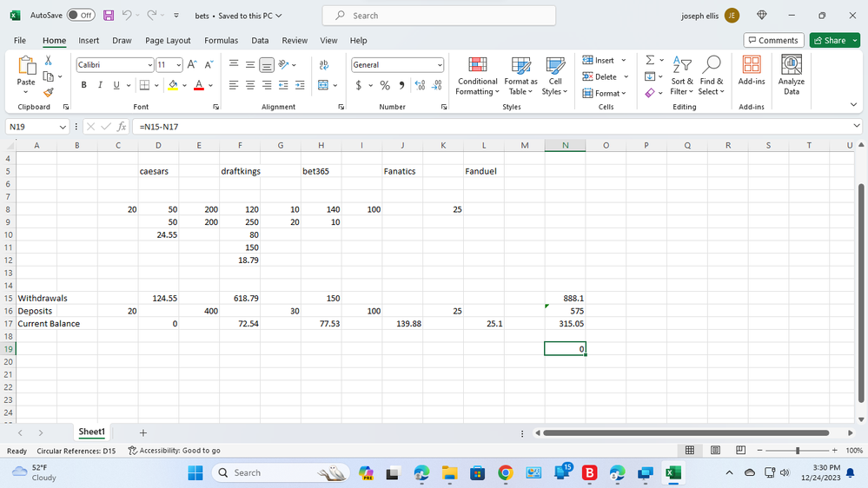Open the File menu
868x488 pixels.
coord(20,41)
